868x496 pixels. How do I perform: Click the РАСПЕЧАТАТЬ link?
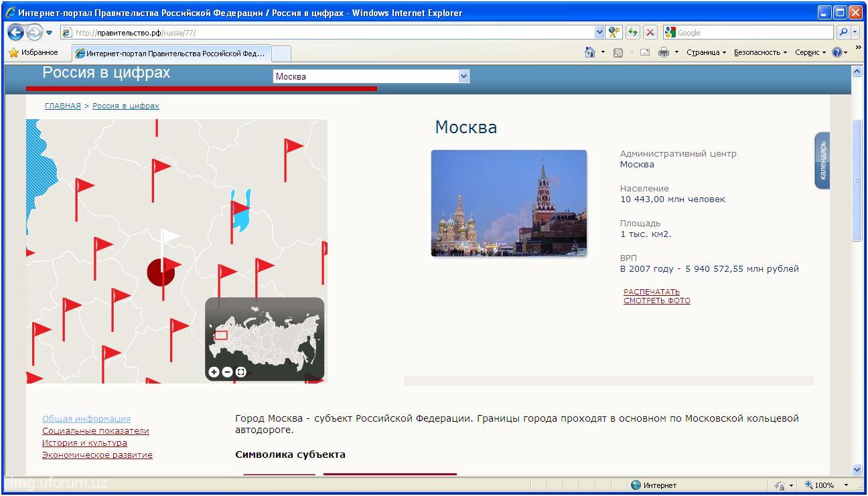[651, 292]
